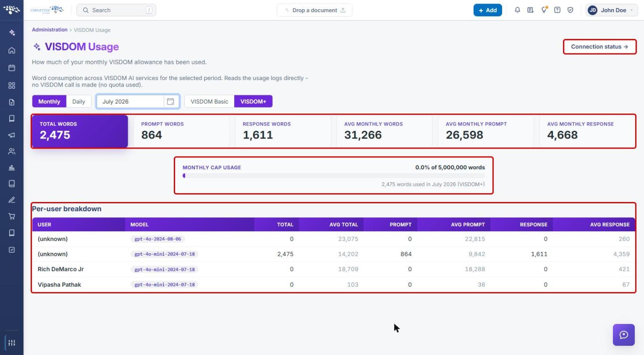Select the Response Words card
Viewport: 644px width, 355px height.
283,131
